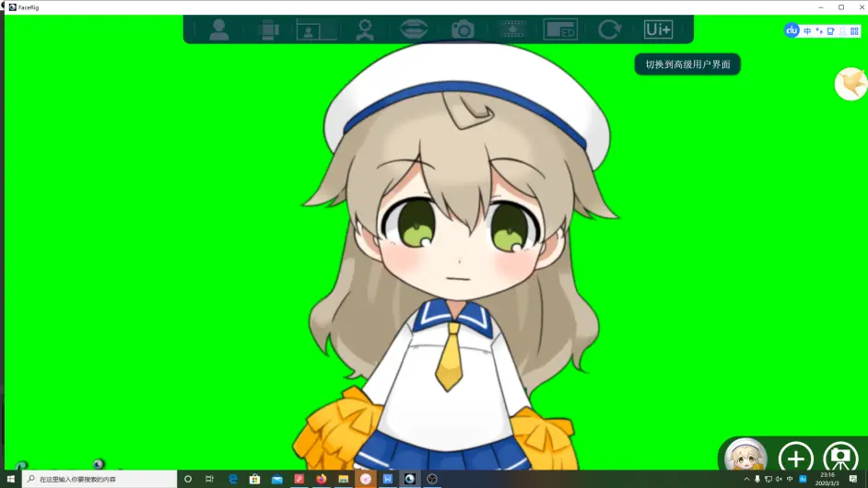
Task: Switch to blue W document app on taskbar
Action: coord(388,479)
